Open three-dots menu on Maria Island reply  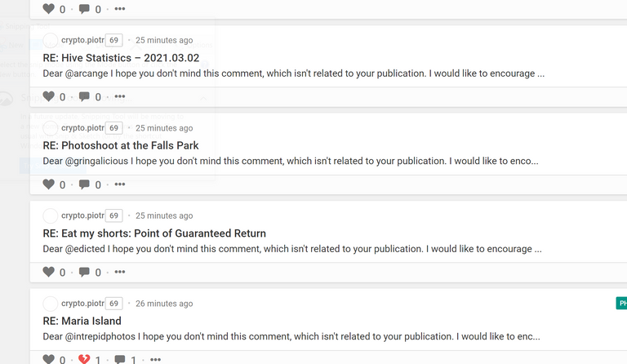(x=156, y=360)
